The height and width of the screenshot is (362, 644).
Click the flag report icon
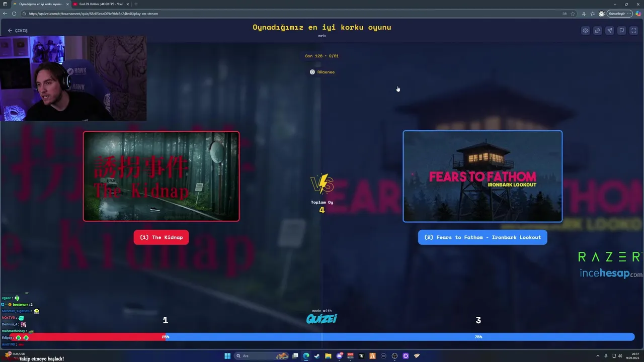622,31
